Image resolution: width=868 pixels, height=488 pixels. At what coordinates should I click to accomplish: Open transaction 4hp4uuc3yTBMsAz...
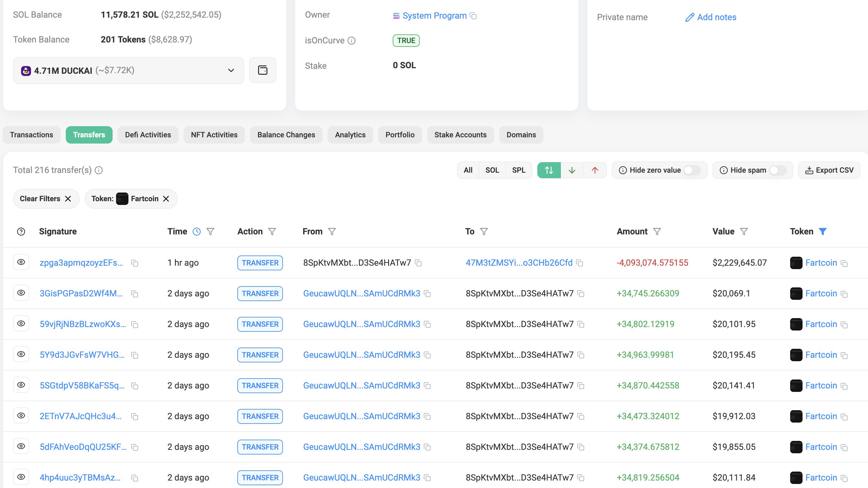[80, 477]
